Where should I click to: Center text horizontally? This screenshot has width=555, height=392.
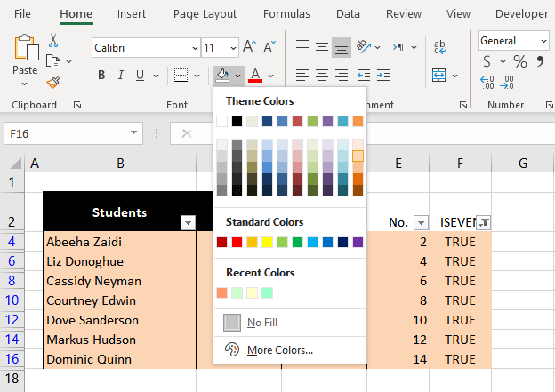pyautogui.click(x=322, y=75)
